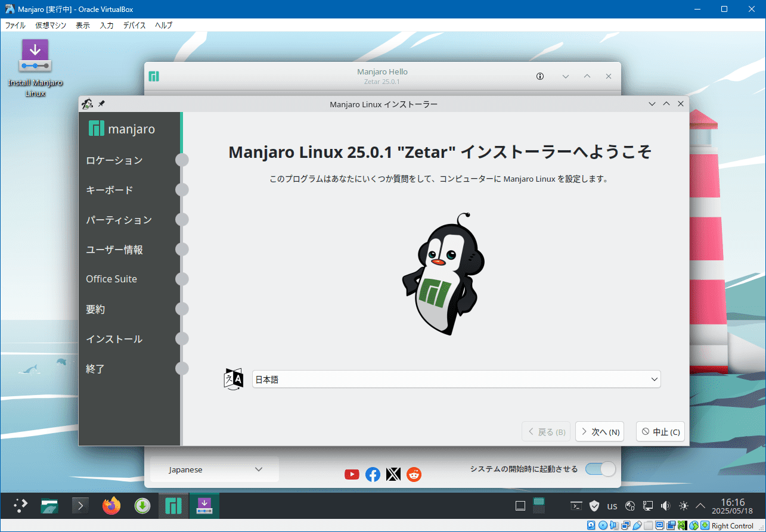Launch the file manager from the taskbar
The width and height of the screenshot is (766, 532).
click(x=49, y=506)
